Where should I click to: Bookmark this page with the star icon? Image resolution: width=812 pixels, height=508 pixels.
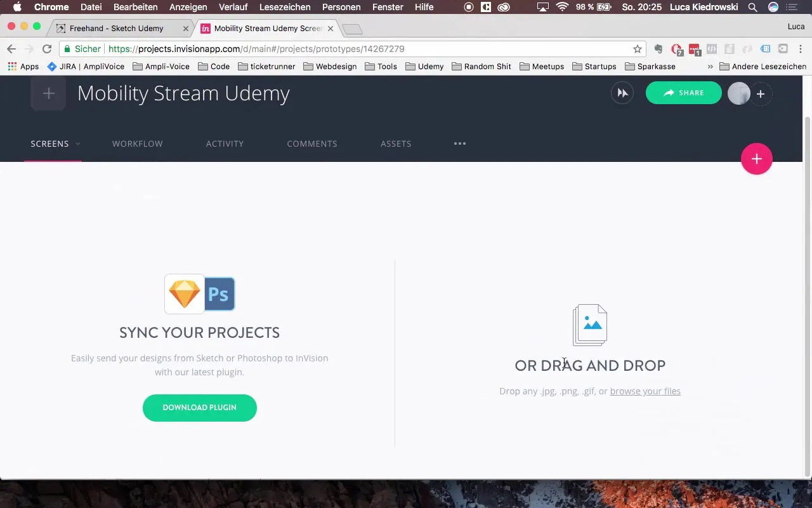638,49
